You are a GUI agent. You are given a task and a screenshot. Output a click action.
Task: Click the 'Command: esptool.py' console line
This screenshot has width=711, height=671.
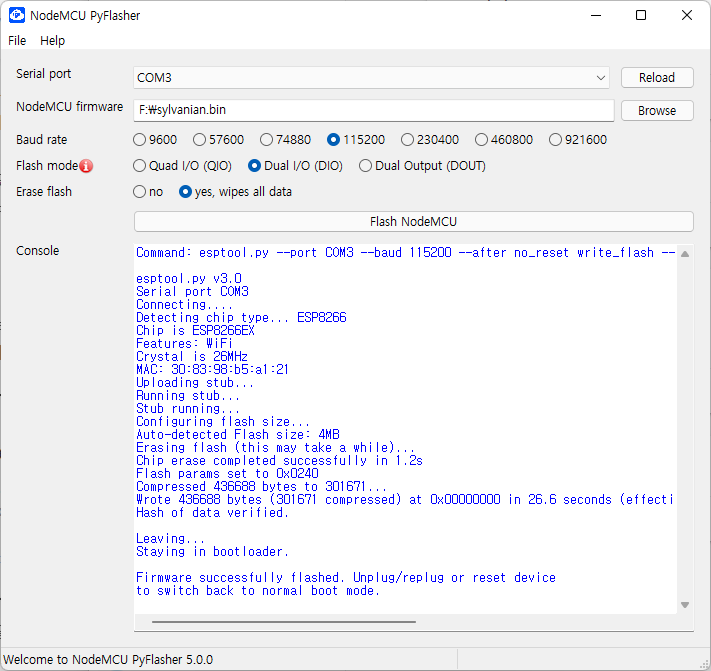[406, 253]
